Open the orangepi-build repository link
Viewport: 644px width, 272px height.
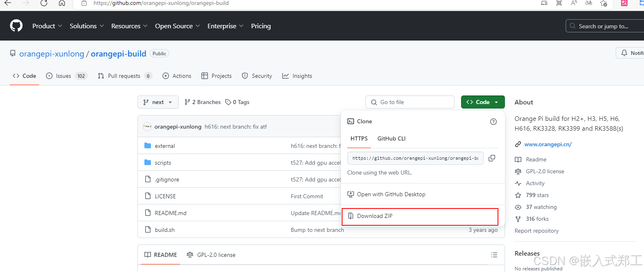[119, 54]
